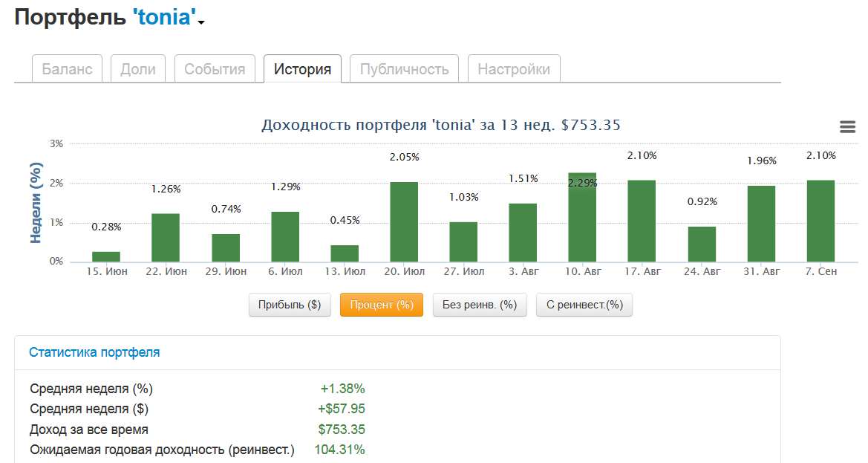Switch to the Настройки tab
Image resolution: width=868 pixels, height=463 pixels.
[x=514, y=69]
